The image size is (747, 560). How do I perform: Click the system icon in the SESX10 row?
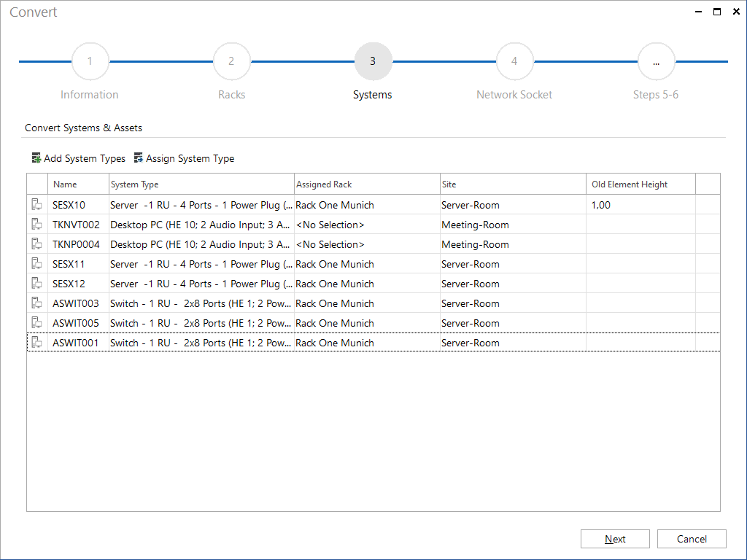point(36,205)
